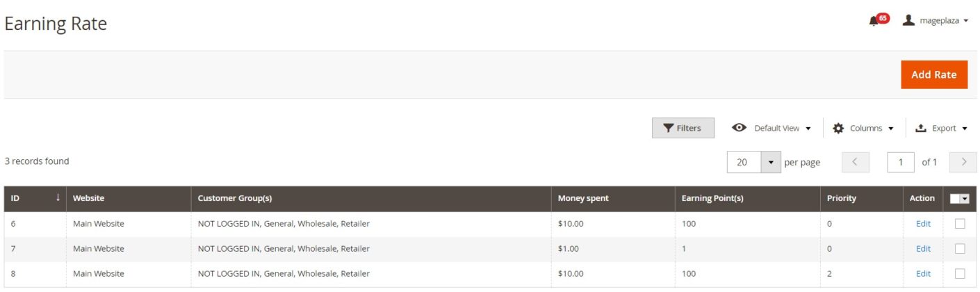Go to previous page arrow
Viewport: 980px width, 292px height.
(855, 162)
